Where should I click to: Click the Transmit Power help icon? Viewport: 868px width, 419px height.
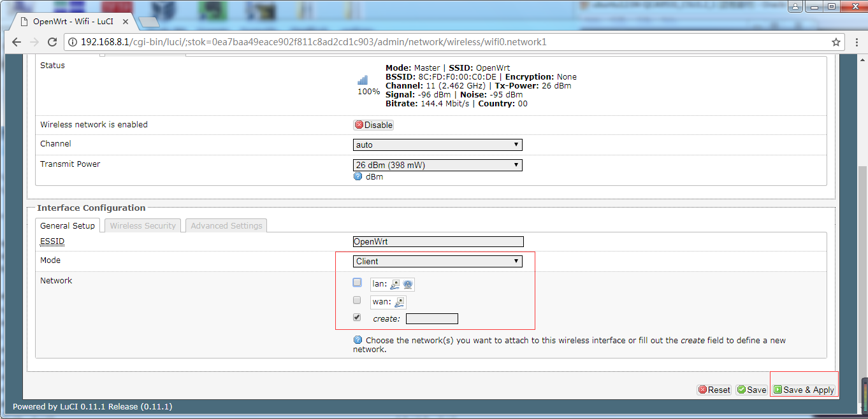(358, 176)
